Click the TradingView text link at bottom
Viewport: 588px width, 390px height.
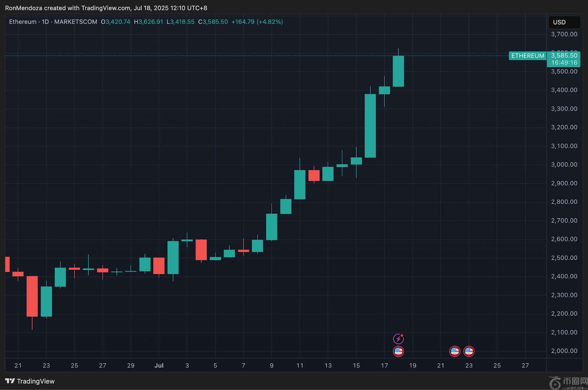pos(36,381)
